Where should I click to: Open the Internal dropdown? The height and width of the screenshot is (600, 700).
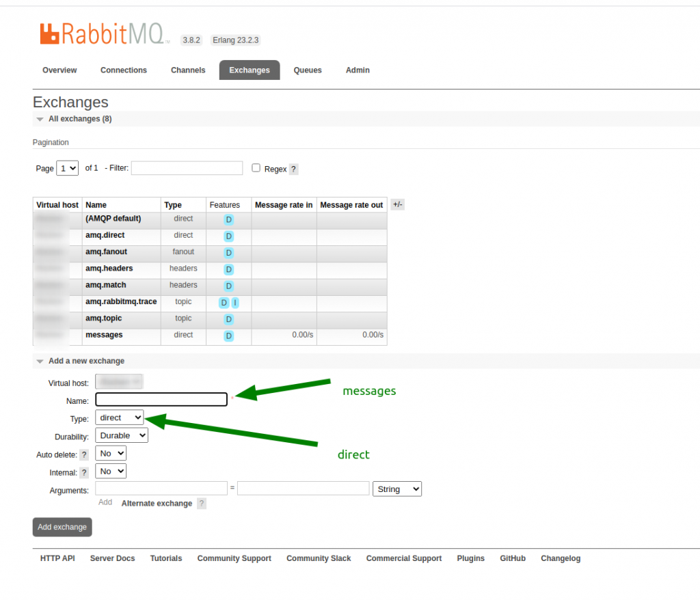coord(111,472)
